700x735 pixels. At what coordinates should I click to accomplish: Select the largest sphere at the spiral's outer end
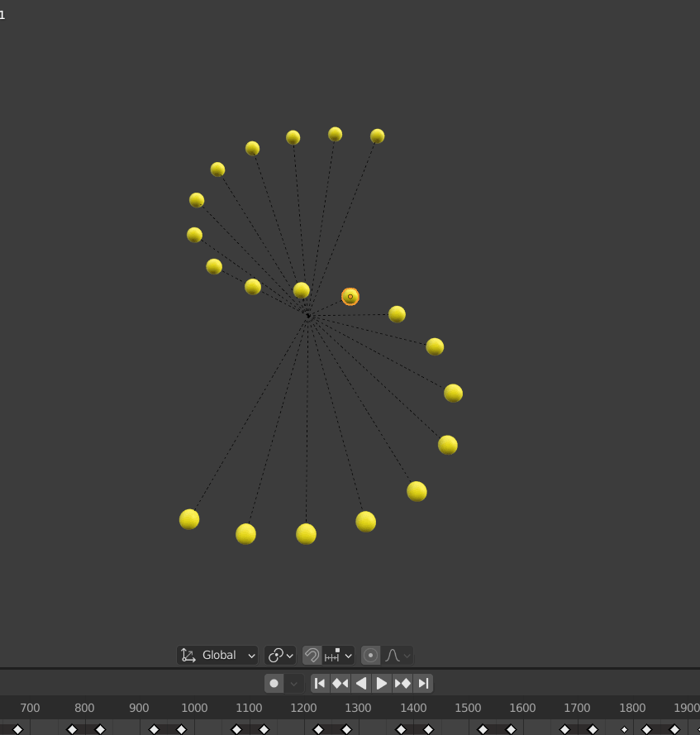tap(189, 519)
